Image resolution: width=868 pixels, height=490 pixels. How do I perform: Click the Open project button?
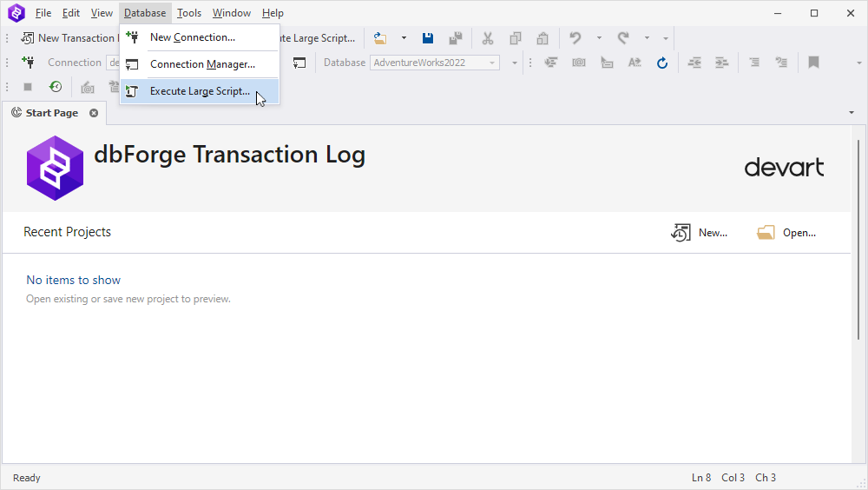click(786, 233)
